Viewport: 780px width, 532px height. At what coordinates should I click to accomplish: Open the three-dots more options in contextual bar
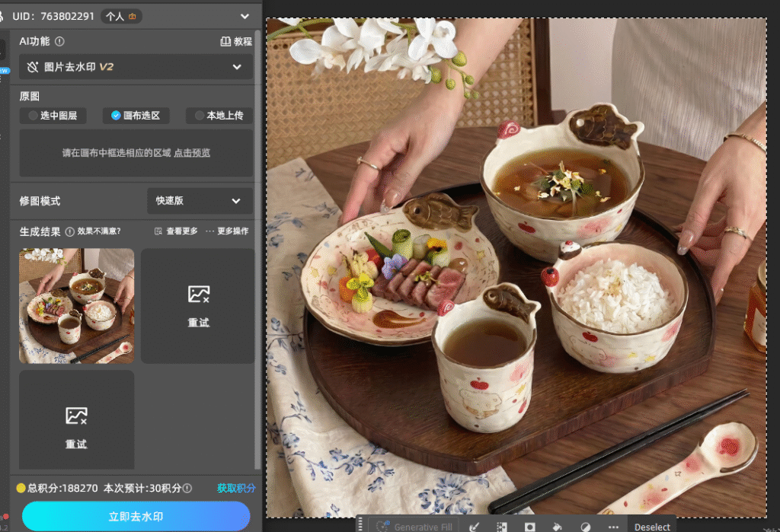coord(613,527)
